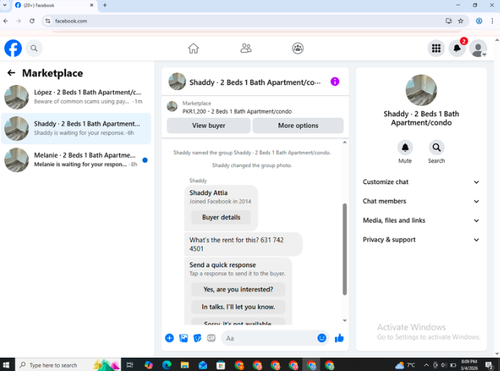The height and width of the screenshot is (371, 500).
Task: Expand the Privacy & support section
Action: tap(421, 240)
